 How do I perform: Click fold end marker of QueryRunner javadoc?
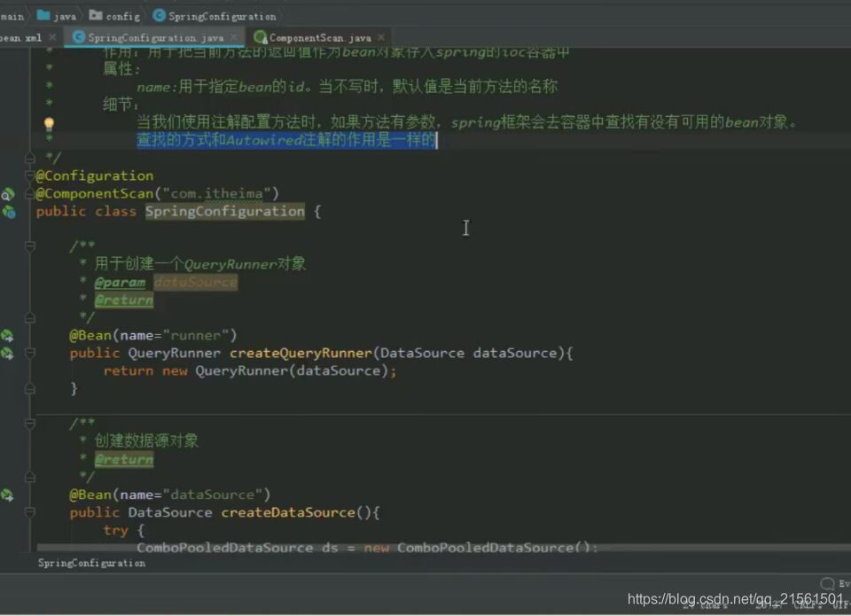(x=30, y=317)
